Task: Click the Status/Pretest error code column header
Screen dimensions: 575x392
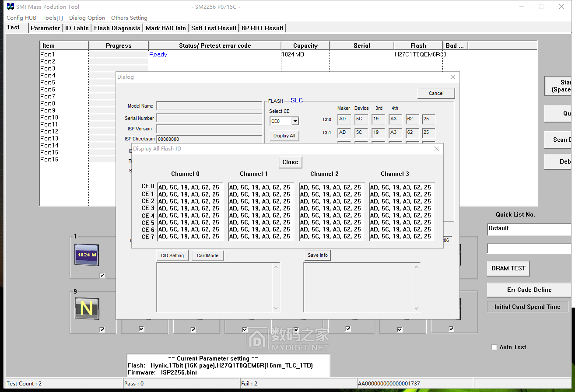Action: (x=215, y=45)
